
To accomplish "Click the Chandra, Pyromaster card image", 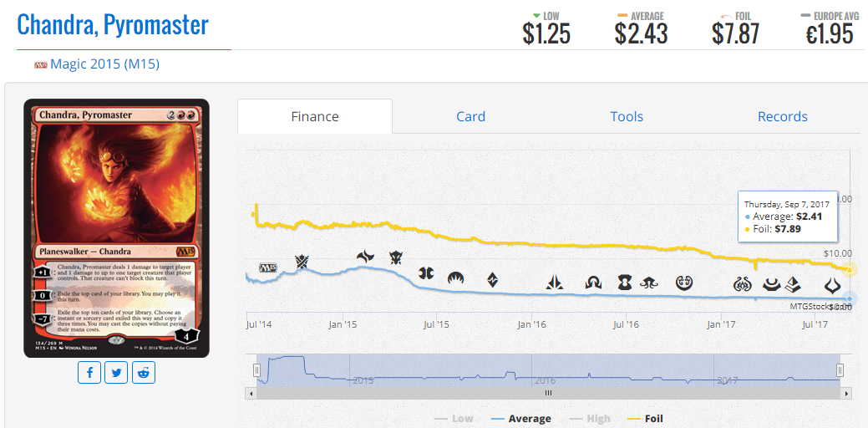I will coord(116,228).
